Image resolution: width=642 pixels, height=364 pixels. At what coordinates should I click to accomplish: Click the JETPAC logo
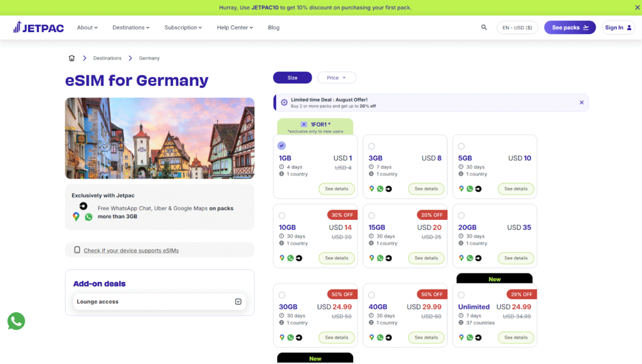[38, 27]
